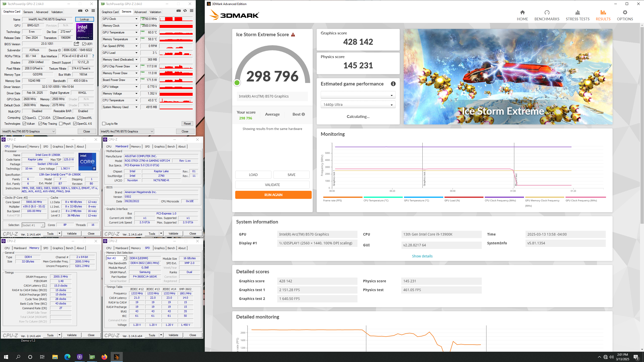Open File Explorer from taskbar
This screenshot has width=644, height=362.
click(55, 357)
